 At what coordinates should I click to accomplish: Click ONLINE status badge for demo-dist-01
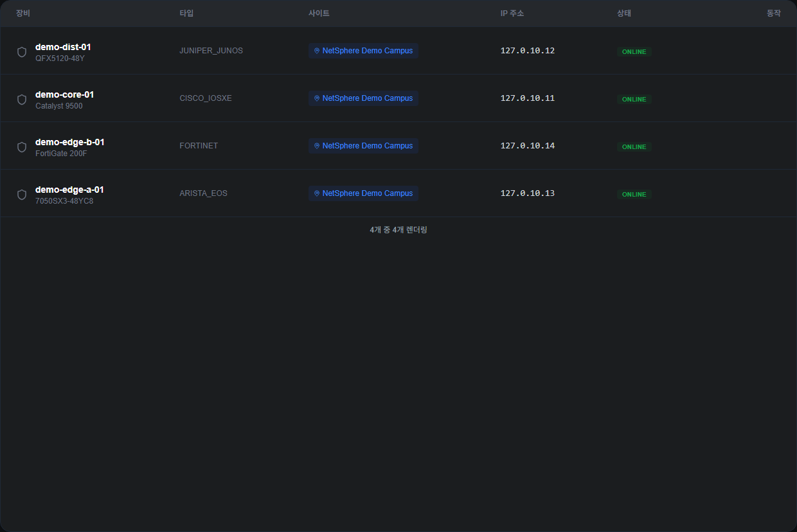click(x=634, y=51)
